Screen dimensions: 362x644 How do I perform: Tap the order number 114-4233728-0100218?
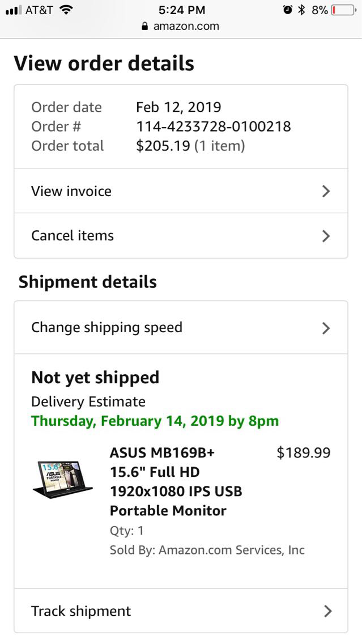(x=214, y=126)
